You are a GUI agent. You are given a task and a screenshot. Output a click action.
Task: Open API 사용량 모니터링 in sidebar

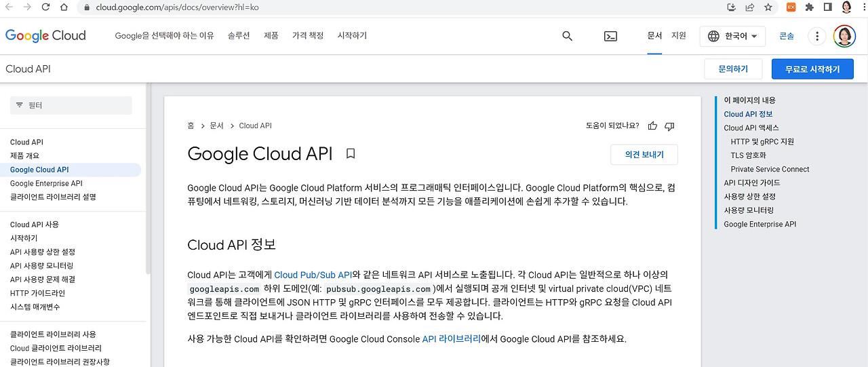coord(41,265)
